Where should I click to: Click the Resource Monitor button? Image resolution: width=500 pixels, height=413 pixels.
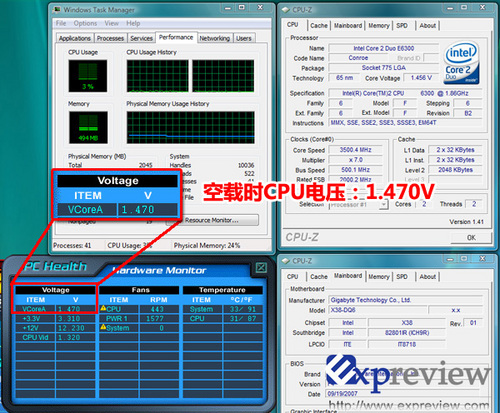pos(212,220)
